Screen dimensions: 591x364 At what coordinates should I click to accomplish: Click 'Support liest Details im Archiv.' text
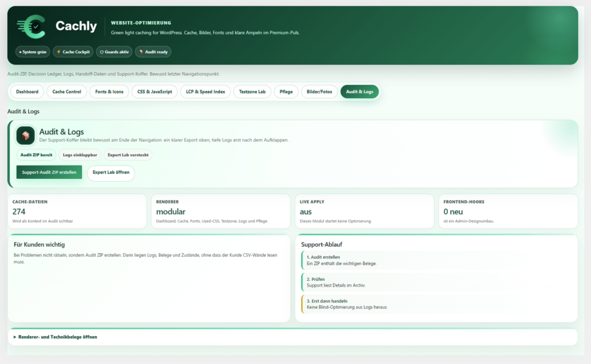pos(336,285)
